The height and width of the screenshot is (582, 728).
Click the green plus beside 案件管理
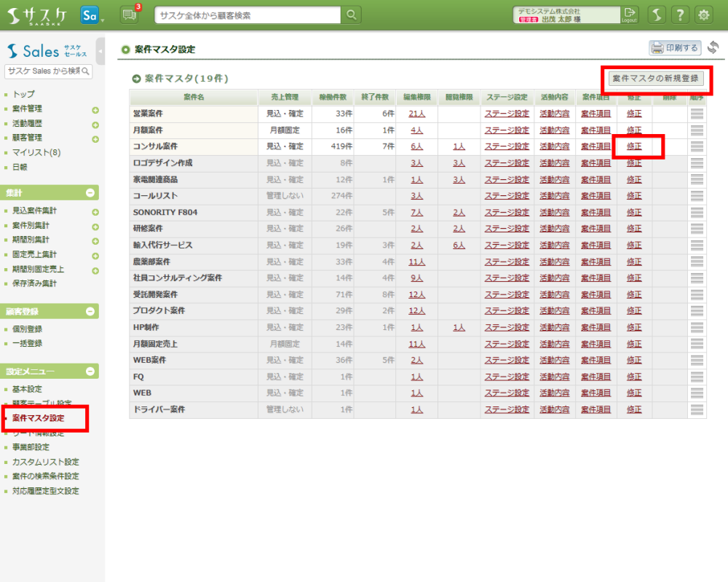(95, 109)
